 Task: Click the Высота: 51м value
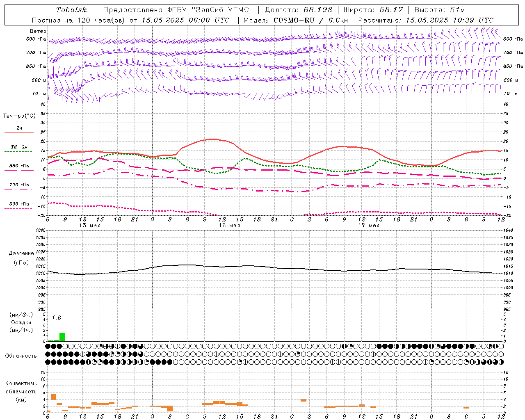pos(440,10)
